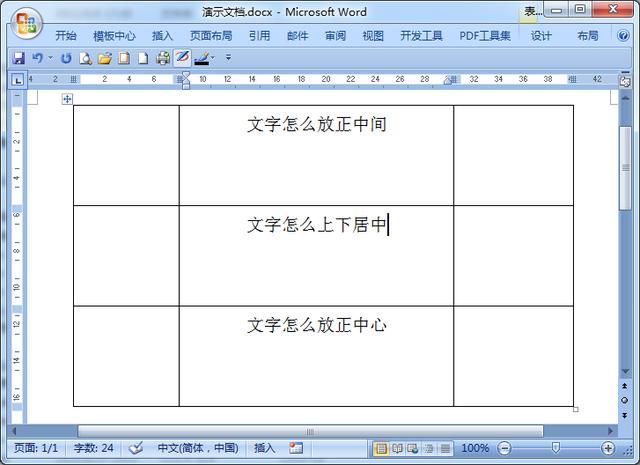Click the horizontal scrollbar right arrow
Viewport: 640px width, 465px height.
[611, 431]
